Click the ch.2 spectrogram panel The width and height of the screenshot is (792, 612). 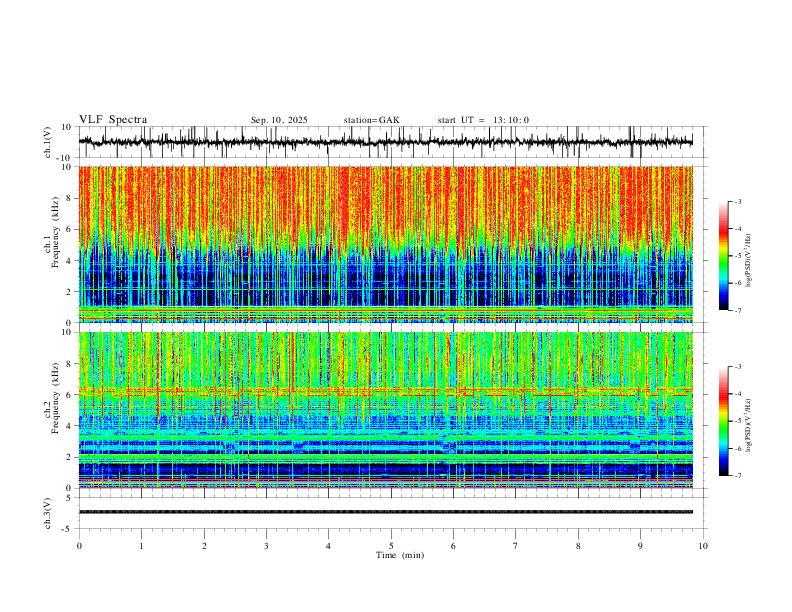pyautogui.click(x=386, y=410)
